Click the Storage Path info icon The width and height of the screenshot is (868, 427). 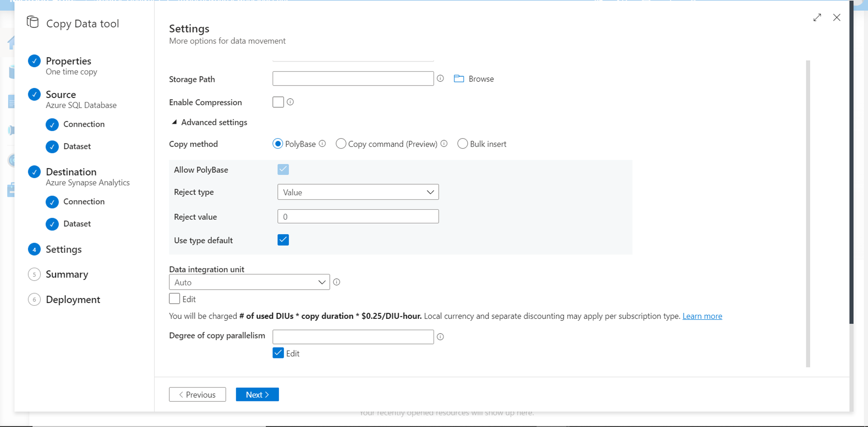(440, 79)
